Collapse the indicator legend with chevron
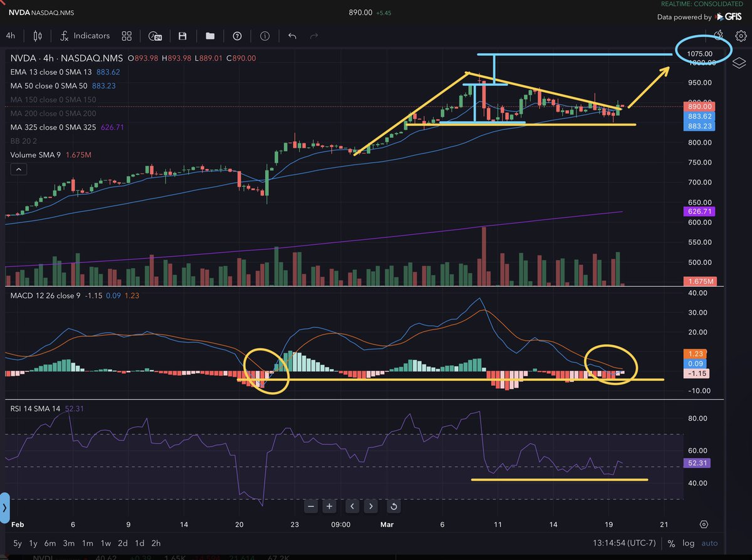752x560 pixels. pyautogui.click(x=18, y=169)
